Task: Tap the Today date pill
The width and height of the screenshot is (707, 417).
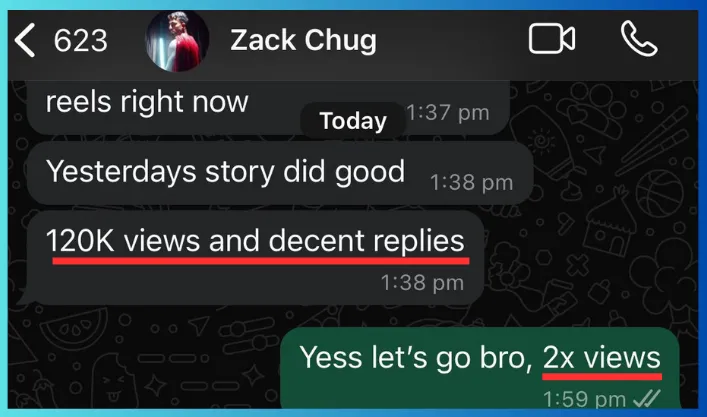Action: pos(353,120)
